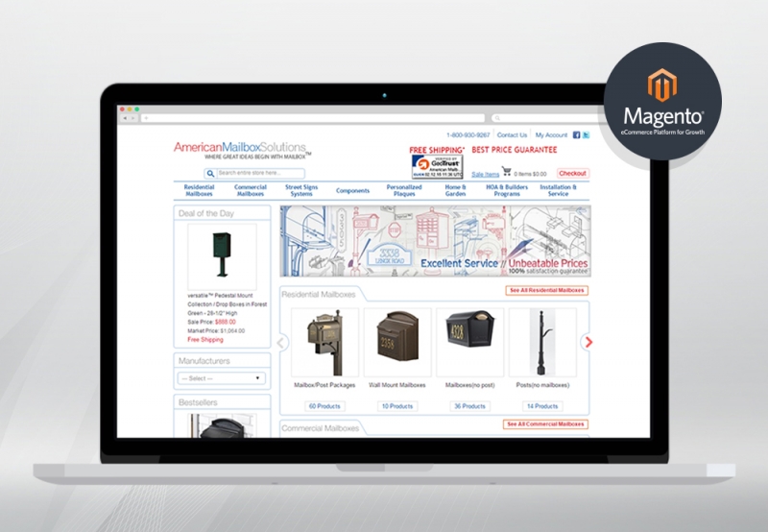Click the Mailbox/Post Packages label
768x532 pixels.
pyautogui.click(x=324, y=385)
